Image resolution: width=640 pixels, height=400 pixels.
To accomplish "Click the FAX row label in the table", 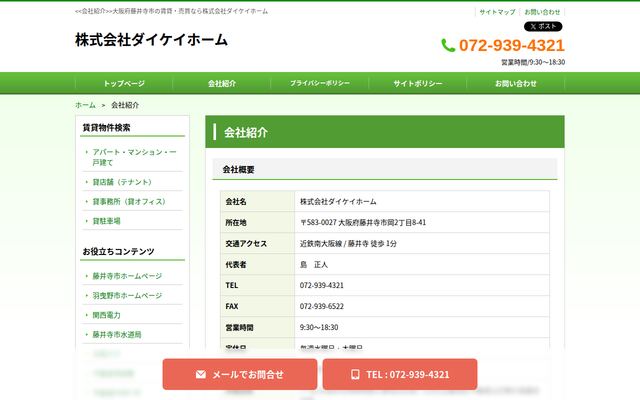I will click(231, 306).
